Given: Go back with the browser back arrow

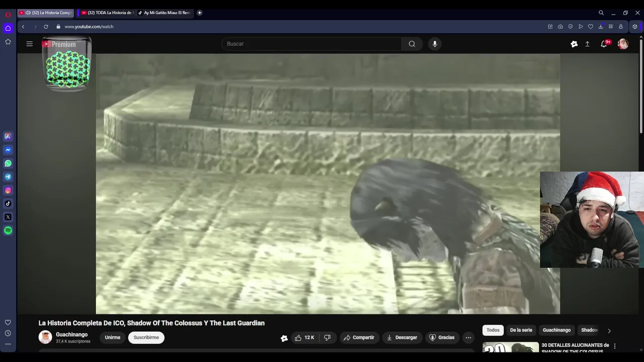Looking at the screenshot, I should [23, 27].
